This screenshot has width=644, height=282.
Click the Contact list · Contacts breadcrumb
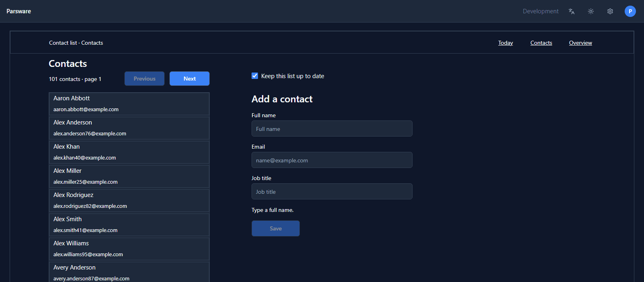pyautogui.click(x=76, y=43)
